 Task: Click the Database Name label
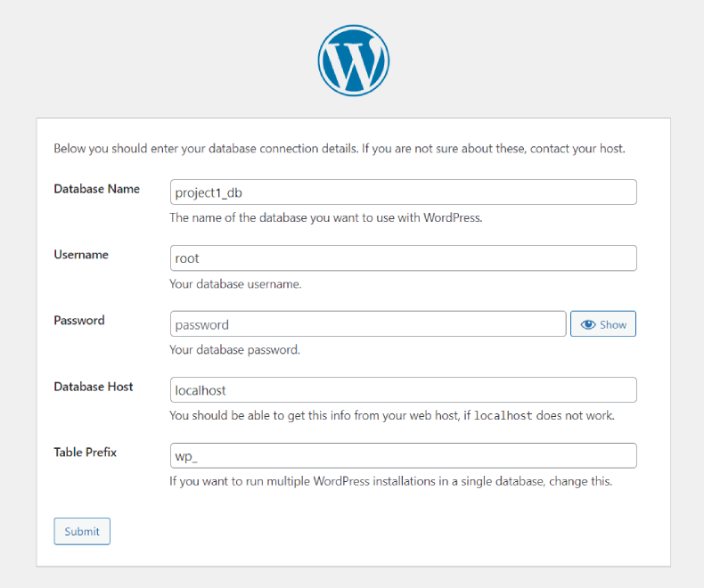[96, 189]
